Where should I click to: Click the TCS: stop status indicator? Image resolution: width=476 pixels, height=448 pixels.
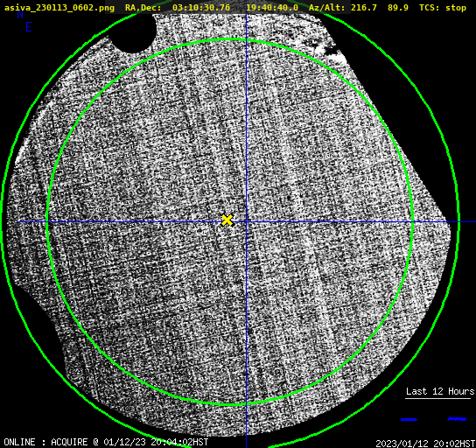click(x=443, y=8)
